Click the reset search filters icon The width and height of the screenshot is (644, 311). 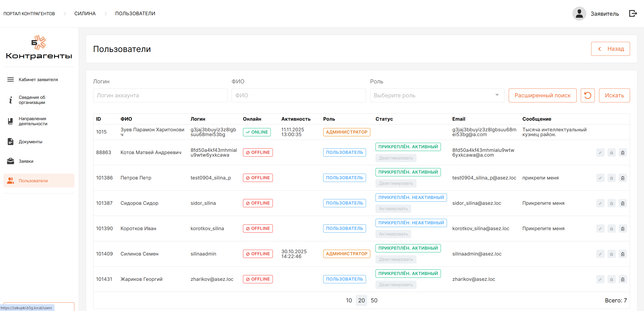[x=587, y=96]
